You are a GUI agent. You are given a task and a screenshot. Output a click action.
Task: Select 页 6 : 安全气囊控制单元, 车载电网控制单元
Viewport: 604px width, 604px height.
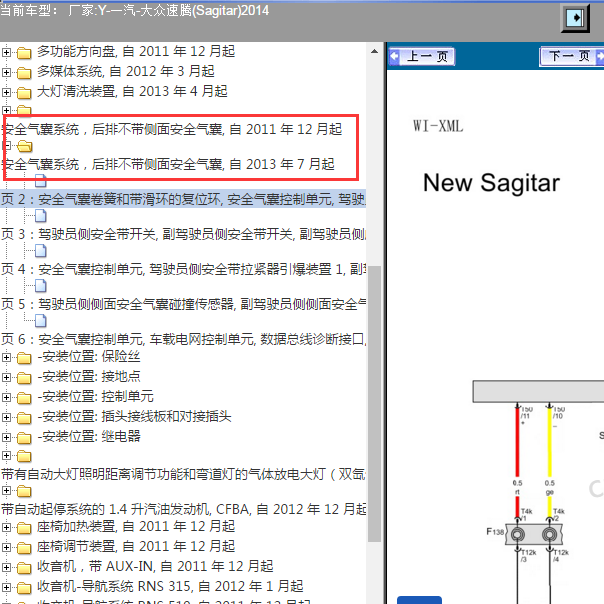point(183,339)
